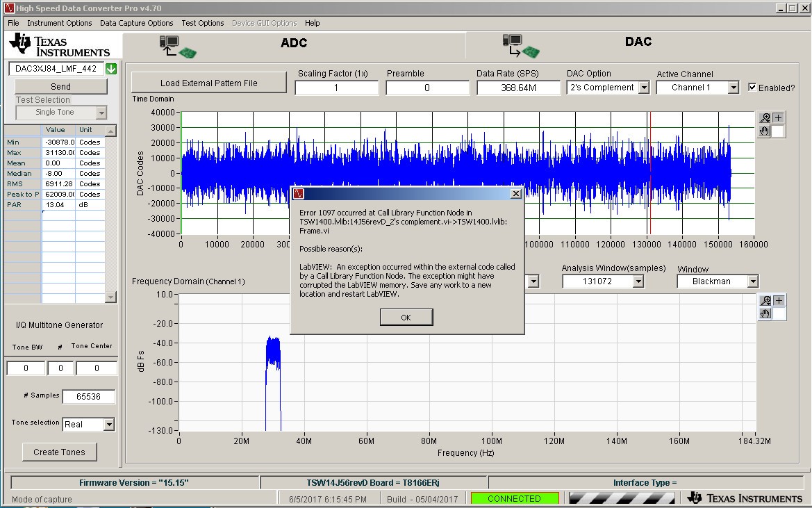Expand the Active Channel dropdown
The height and width of the screenshot is (508, 812).
pos(733,88)
